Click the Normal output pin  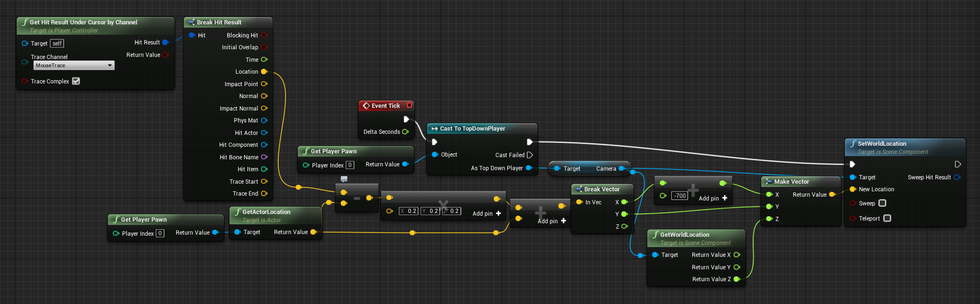click(264, 96)
